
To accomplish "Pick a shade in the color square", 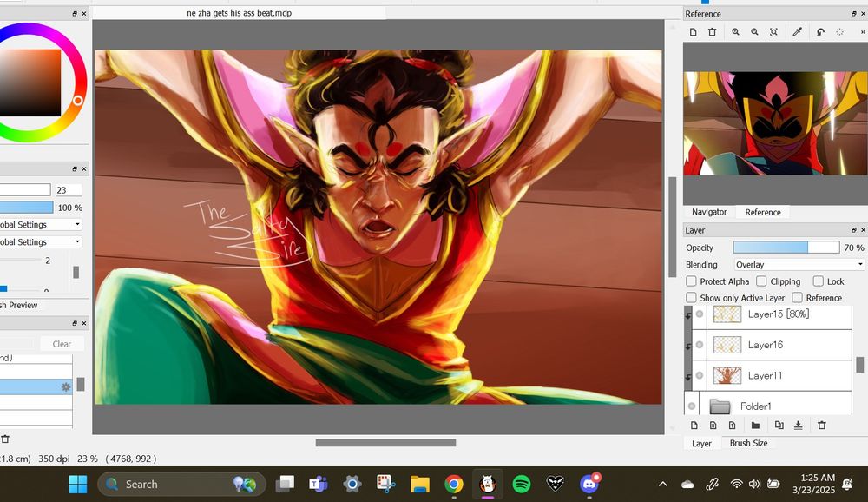I will (x=30, y=83).
